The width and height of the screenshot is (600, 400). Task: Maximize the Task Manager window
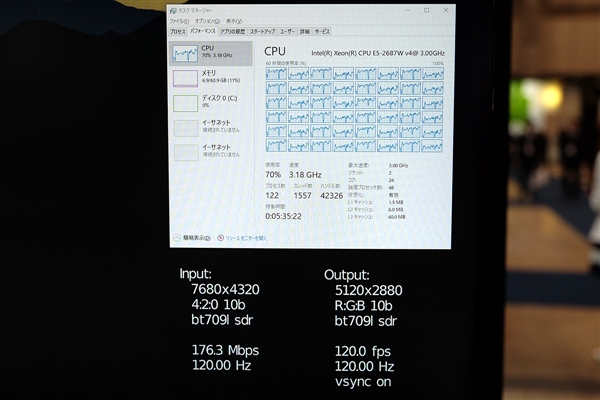click(x=427, y=10)
